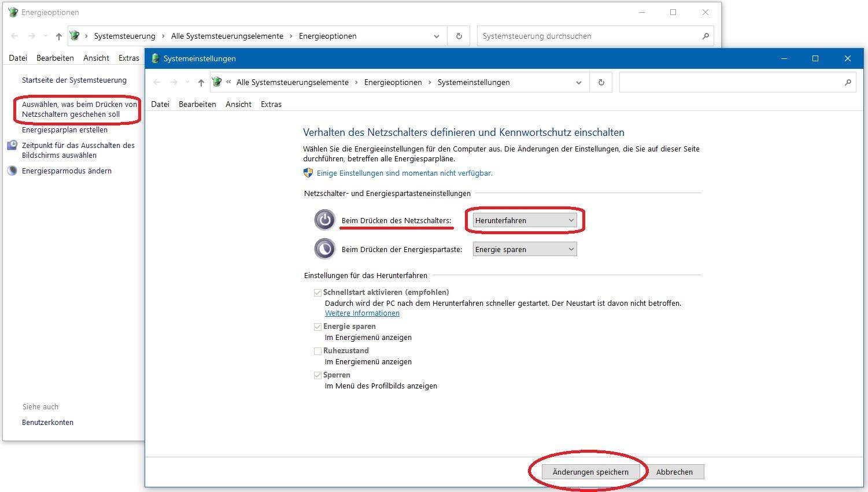
Task: Click the power button icon next to Netzschalter setting
Action: click(324, 220)
